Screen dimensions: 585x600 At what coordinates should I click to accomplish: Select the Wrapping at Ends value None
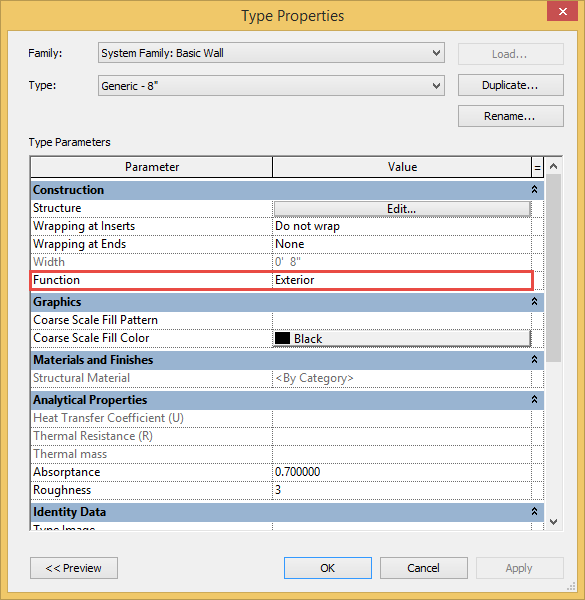click(402, 244)
